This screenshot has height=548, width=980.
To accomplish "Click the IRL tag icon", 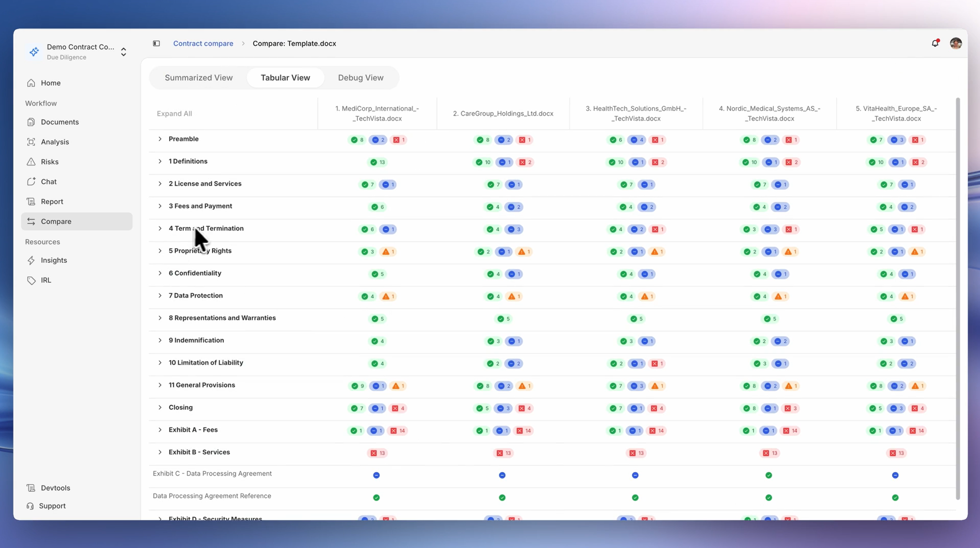I will (31, 280).
